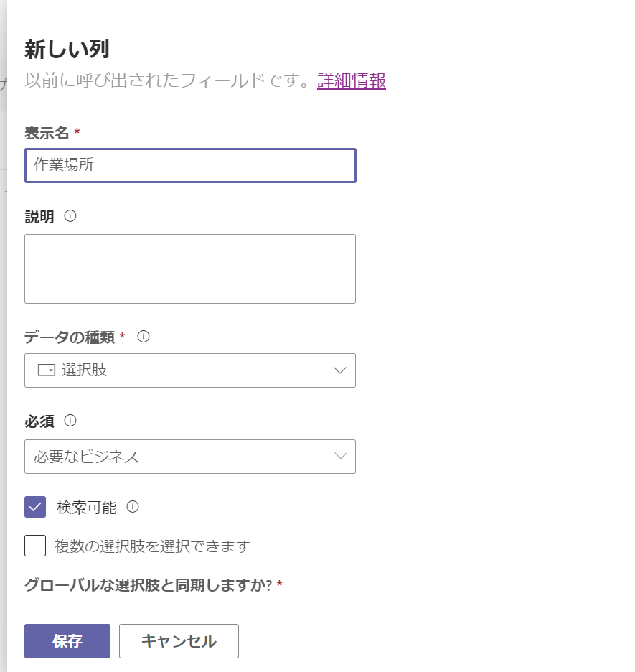Click the 選択肢 data type combo box text
The height and width of the screenshot is (672, 635).
(85, 370)
